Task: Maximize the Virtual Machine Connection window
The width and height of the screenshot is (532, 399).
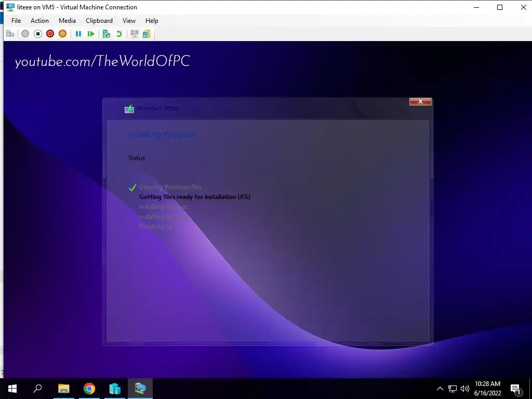Action: [499, 7]
